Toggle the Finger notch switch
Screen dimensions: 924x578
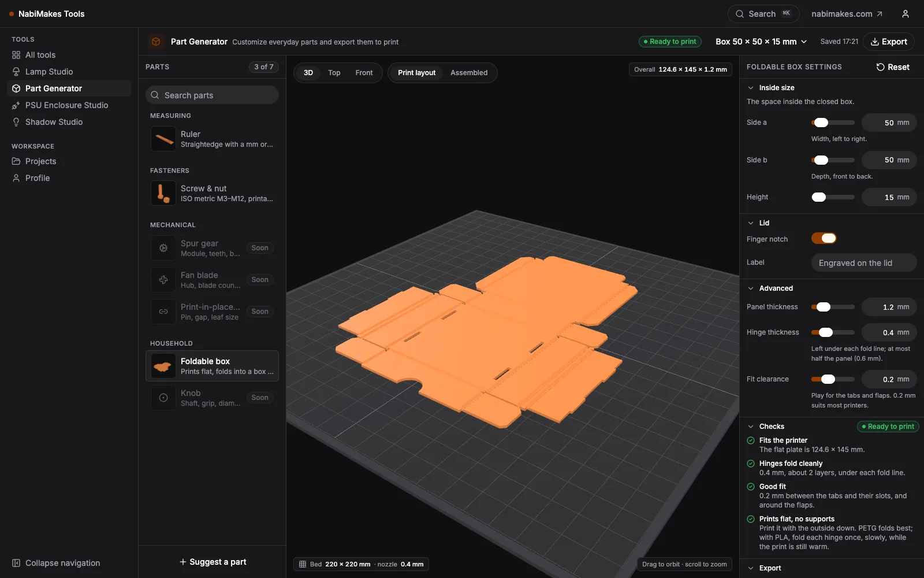(x=824, y=239)
